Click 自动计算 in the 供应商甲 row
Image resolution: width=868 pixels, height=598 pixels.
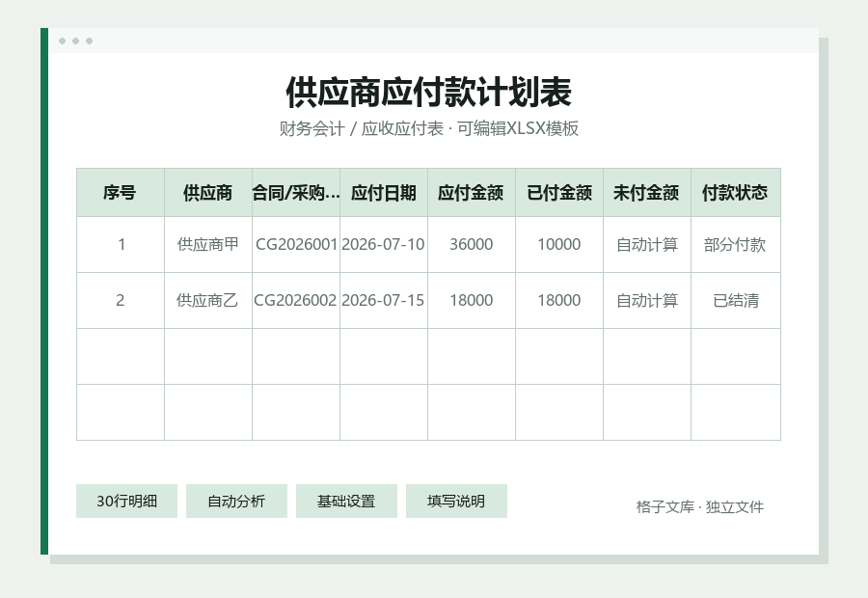(647, 245)
